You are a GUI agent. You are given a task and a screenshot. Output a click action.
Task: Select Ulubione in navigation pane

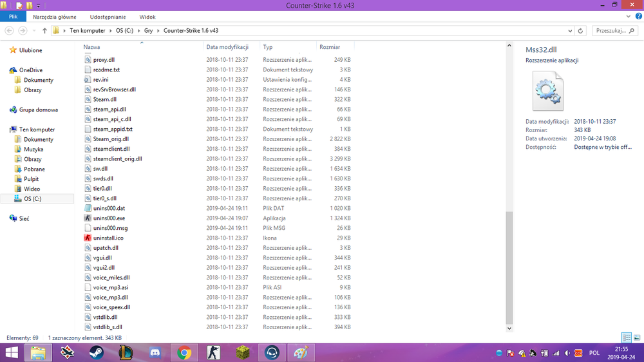[30, 50]
